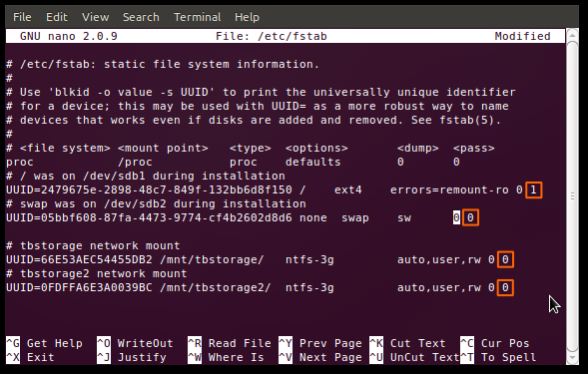
Task: Open the Terminal menu
Action: [x=198, y=17]
